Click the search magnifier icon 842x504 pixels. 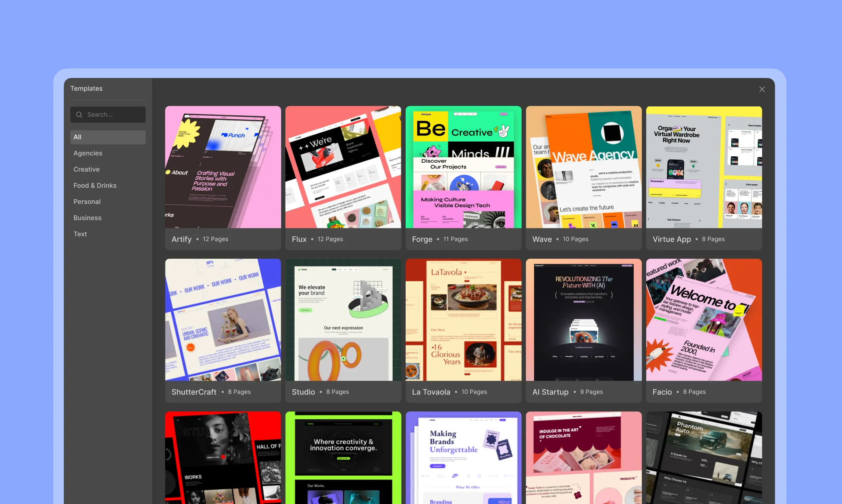[79, 115]
